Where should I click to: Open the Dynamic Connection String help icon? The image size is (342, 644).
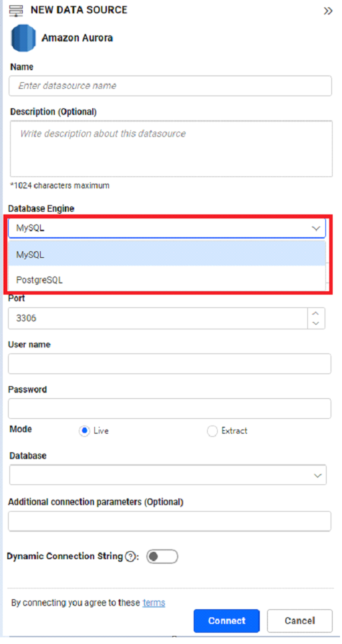130,557
